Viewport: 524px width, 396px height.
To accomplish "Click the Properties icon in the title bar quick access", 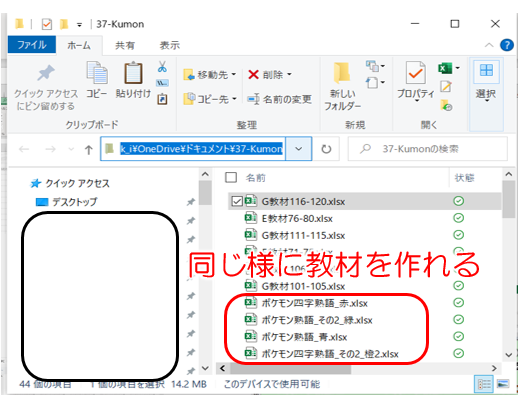I will [x=47, y=24].
